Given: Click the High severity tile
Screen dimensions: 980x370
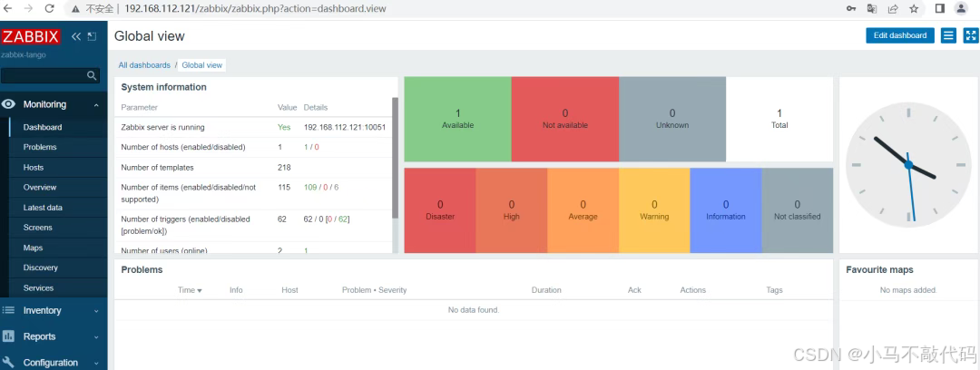Looking at the screenshot, I should 511,210.
